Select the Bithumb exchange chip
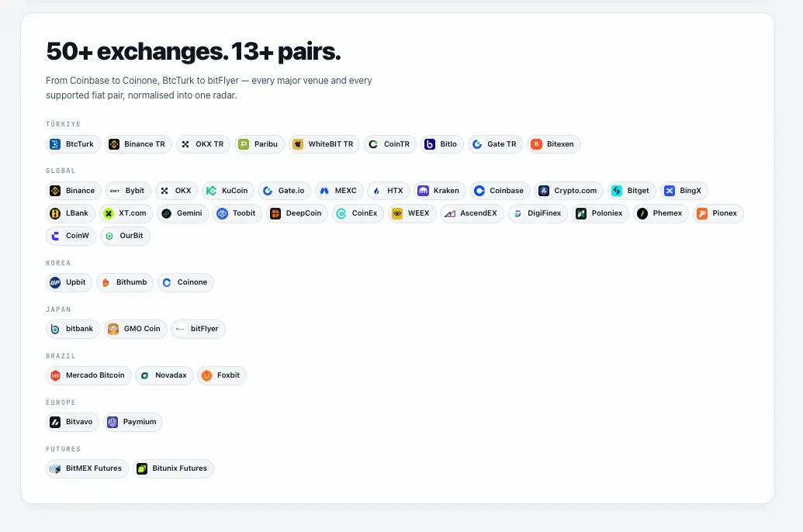 [x=125, y=282]
